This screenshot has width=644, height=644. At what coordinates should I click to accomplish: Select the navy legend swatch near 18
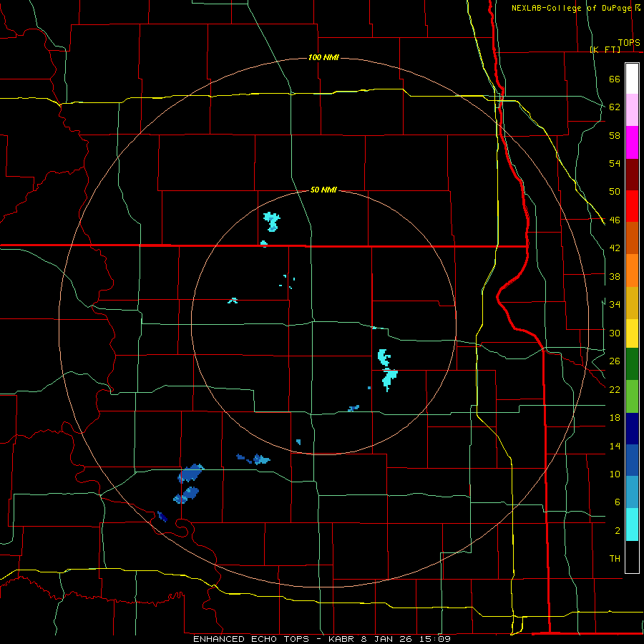pos(632,429)
